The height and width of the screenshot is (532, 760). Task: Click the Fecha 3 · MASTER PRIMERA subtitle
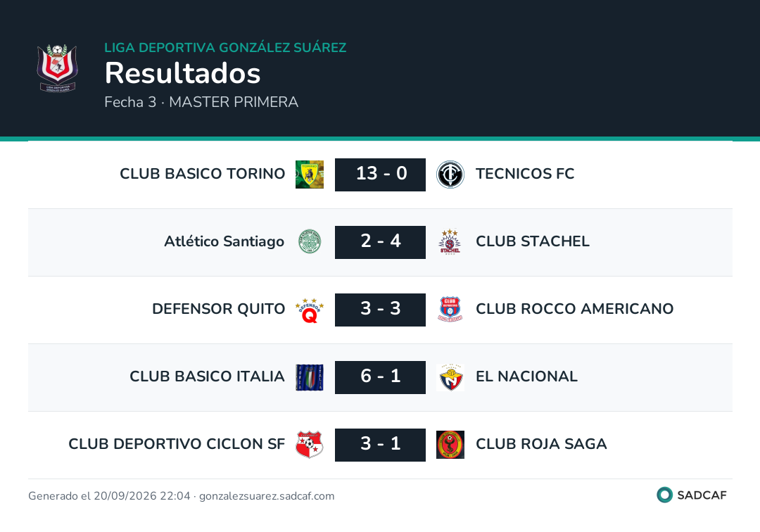[201, 102]
